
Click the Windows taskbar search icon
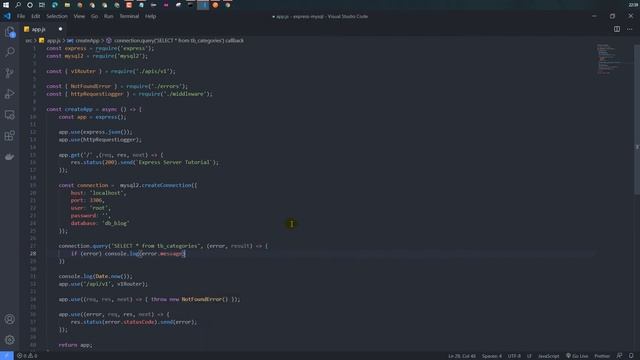[18, 5]
